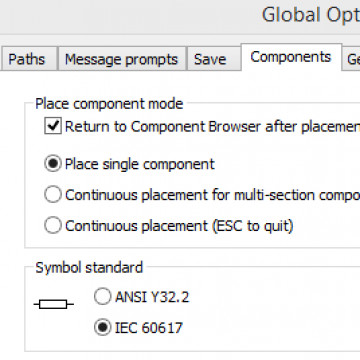Open the Message prompts tab
This screenshot has height=360, width=360.
tap(121, 59)
